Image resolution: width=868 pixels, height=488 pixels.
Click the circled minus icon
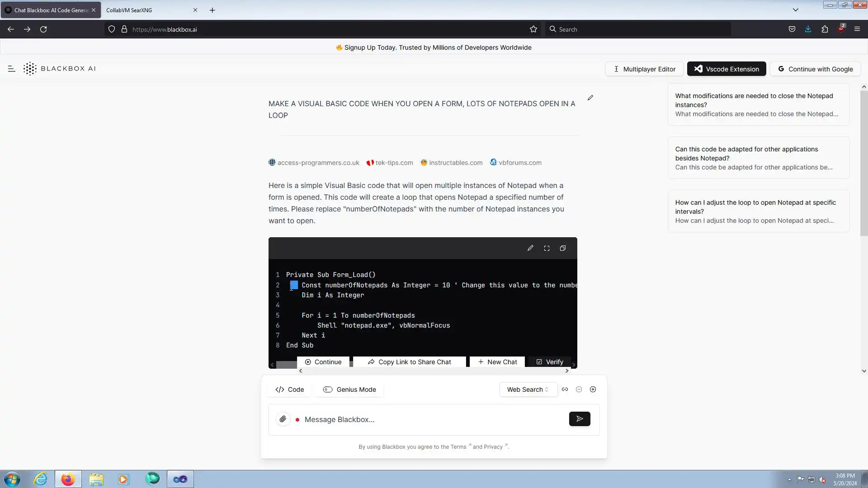tap(579, 389)
